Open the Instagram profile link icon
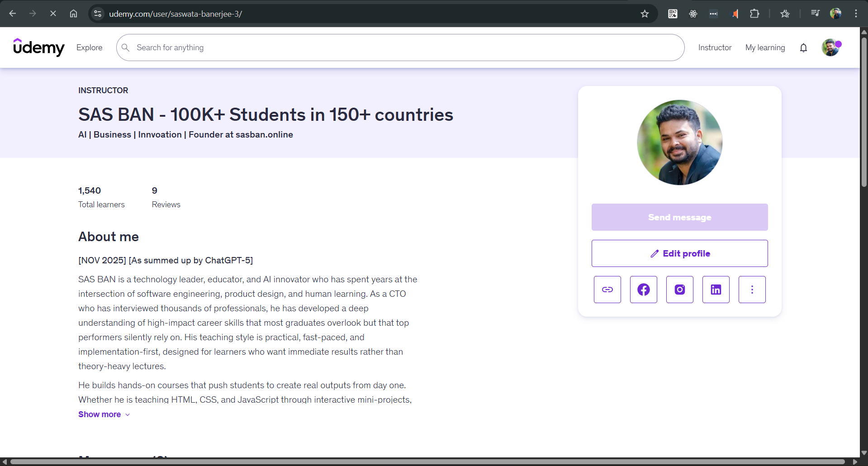This screenshot has height=466, width=868. point(679,290)
